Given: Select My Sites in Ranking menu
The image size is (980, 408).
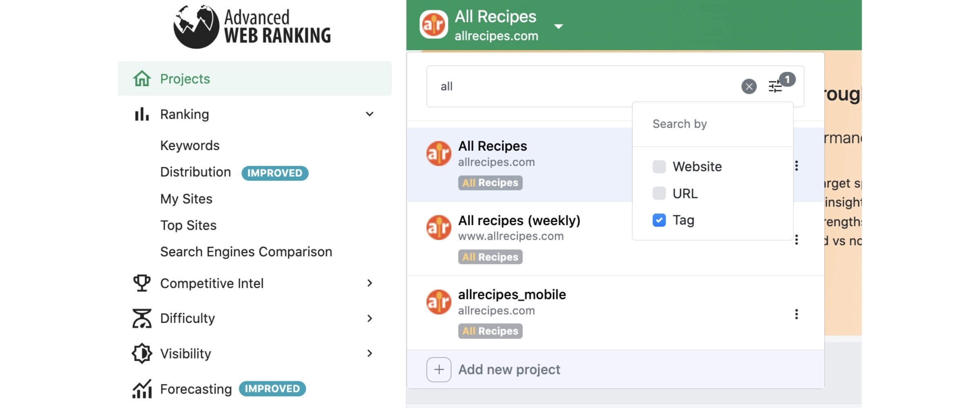Looking at the screenshot, I should click(186, 199).
